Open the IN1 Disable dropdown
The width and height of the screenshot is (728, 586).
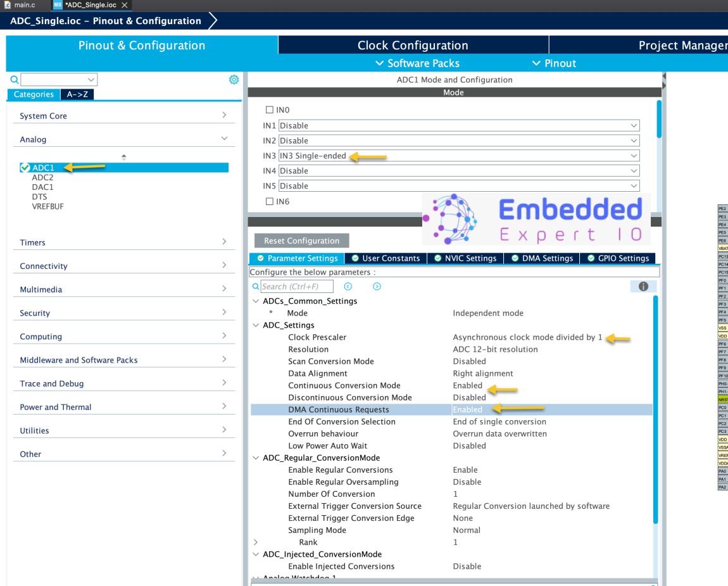point(459,125)
